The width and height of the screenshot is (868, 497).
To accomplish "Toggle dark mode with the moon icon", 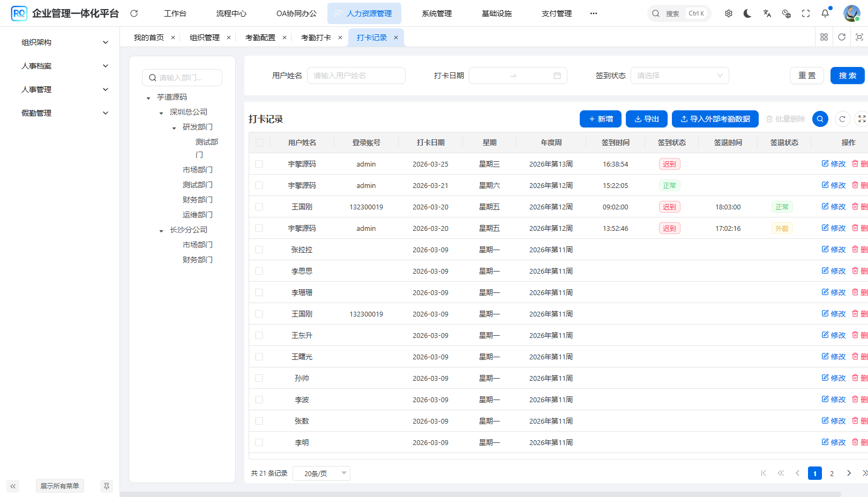I will pos(747,13).
